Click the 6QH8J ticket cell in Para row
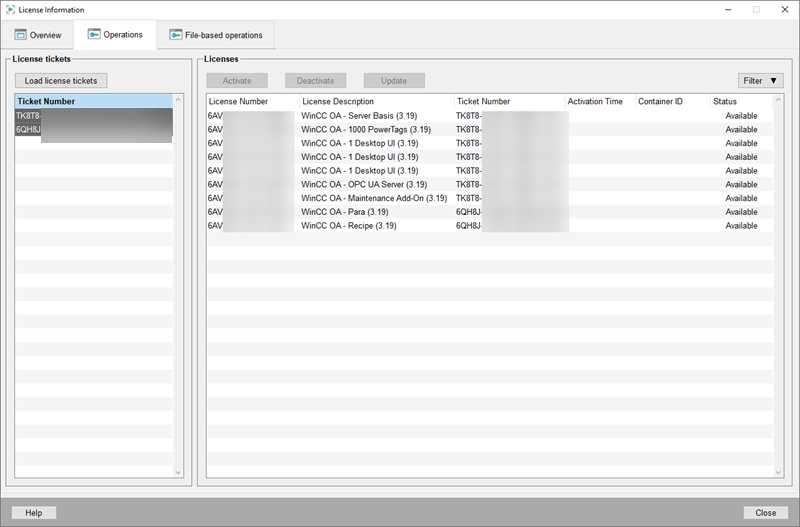Image resolution: width=800 pixels, height=527 pixels. point(509,212)
